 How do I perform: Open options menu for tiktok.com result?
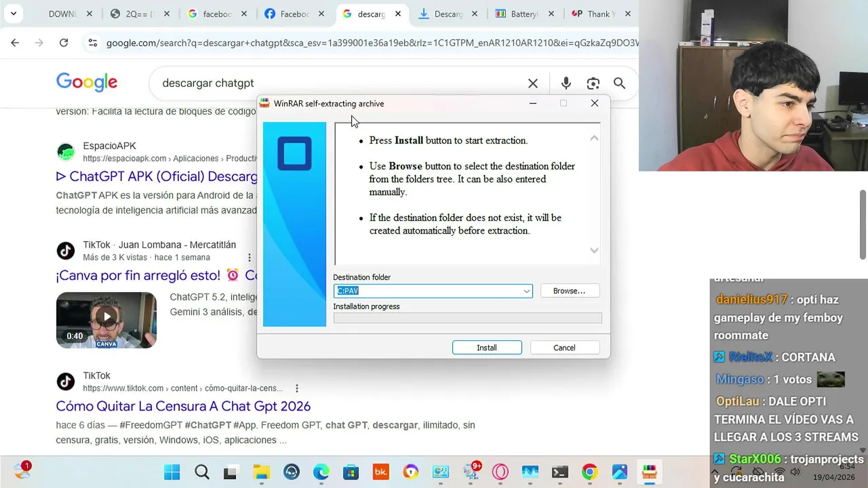coord(296,388)
